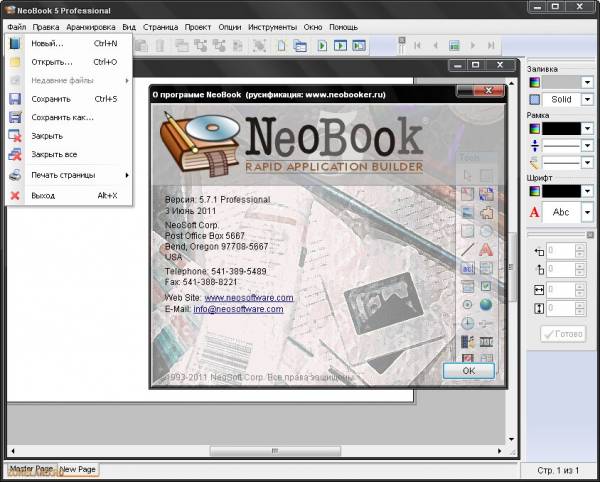The image size is (600, 482).
Task: Open the Аранжировка menu
Action: (x=91, y=28)
